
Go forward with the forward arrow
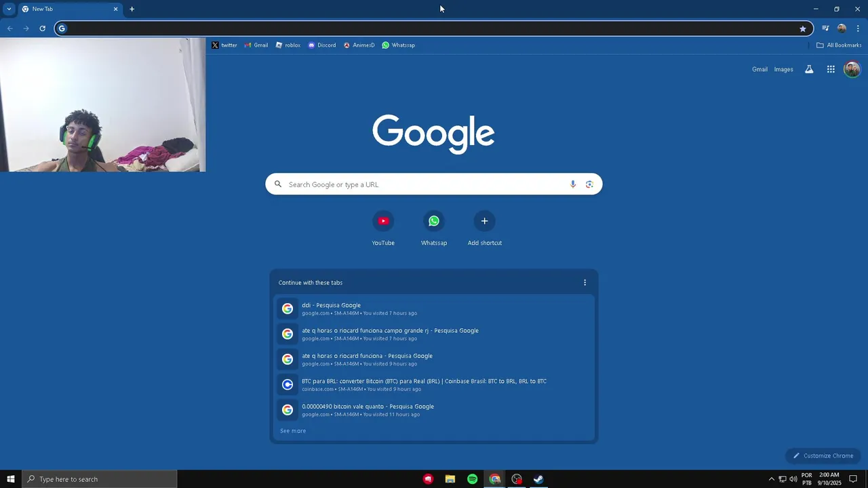(26, 28)
